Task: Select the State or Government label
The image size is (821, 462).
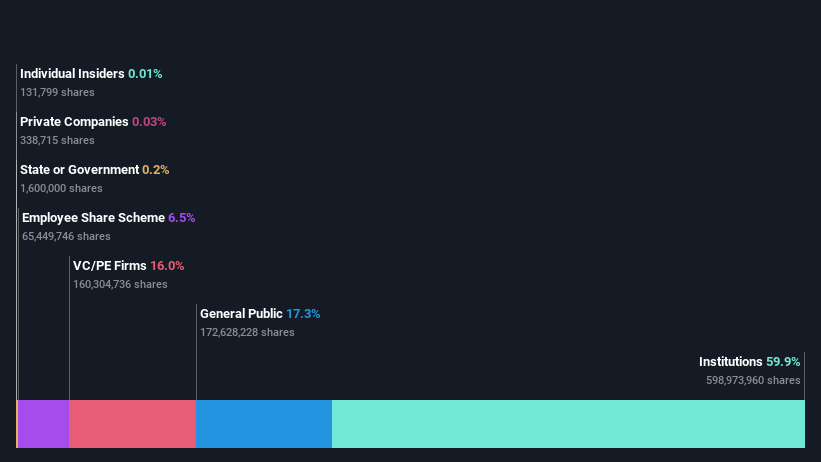Action: point(80,170)
